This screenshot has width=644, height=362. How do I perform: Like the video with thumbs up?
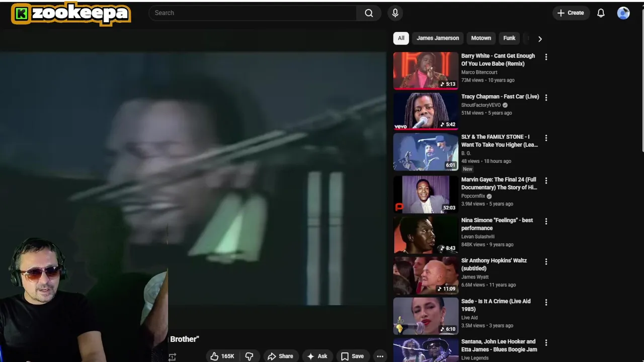[x=222, y=356]
